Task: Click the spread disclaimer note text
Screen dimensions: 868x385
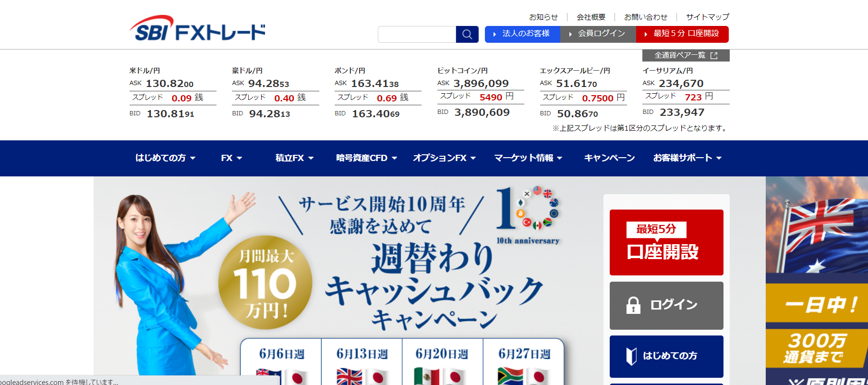Action: tap(640, 128)
